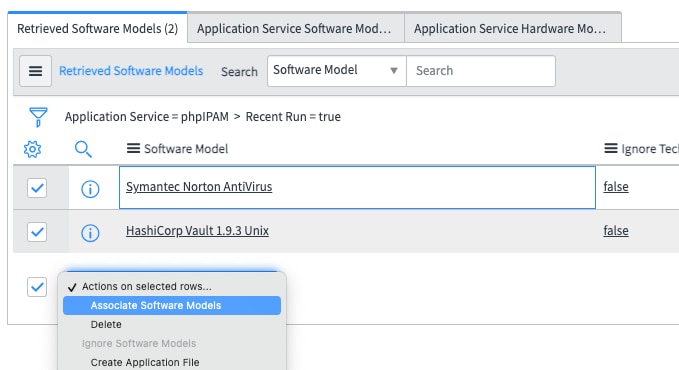Switch to Retrieved Software Models (2) tab
Viewport: 679px width, 370px height.
(97, 29)
